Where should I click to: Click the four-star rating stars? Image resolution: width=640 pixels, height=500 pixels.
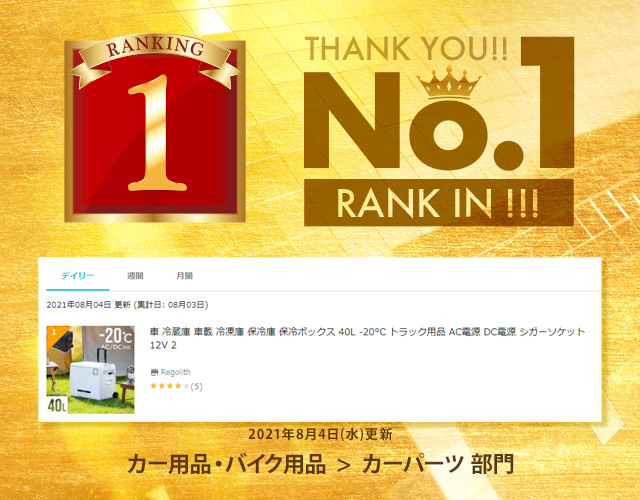169,386
